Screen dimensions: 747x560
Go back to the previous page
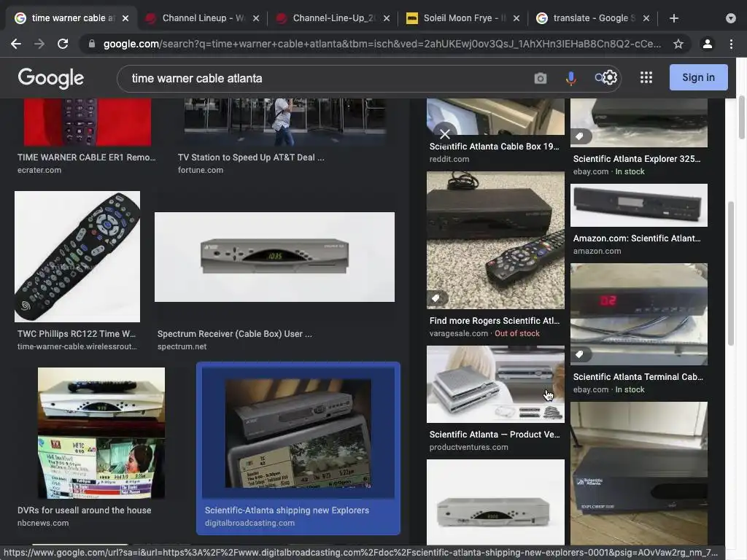[16, 44]
